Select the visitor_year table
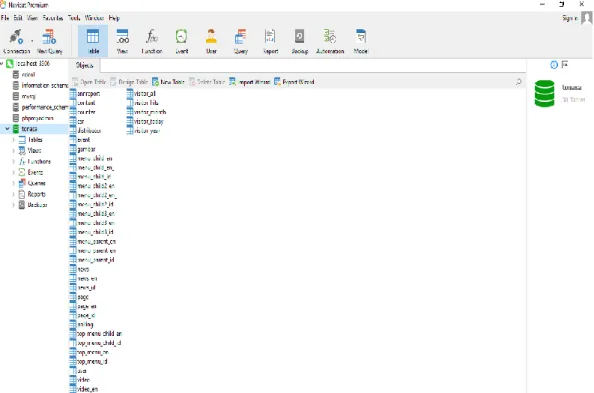This screenshot has height=393, width=594. coord(144,131)
